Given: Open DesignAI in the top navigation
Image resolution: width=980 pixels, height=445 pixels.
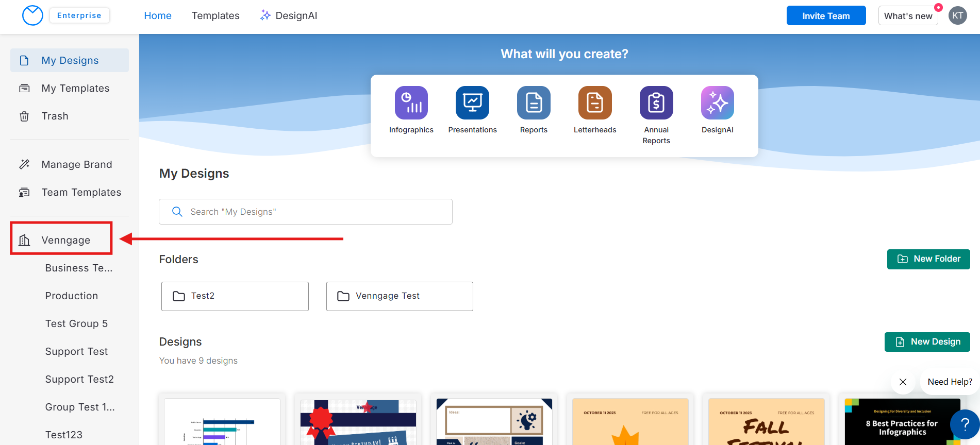Looking at the screenshot, I should click(x=289, y=15).
